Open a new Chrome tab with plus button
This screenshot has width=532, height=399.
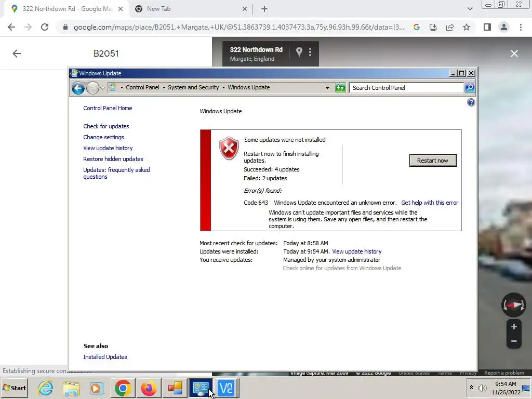tap(264, 9)
